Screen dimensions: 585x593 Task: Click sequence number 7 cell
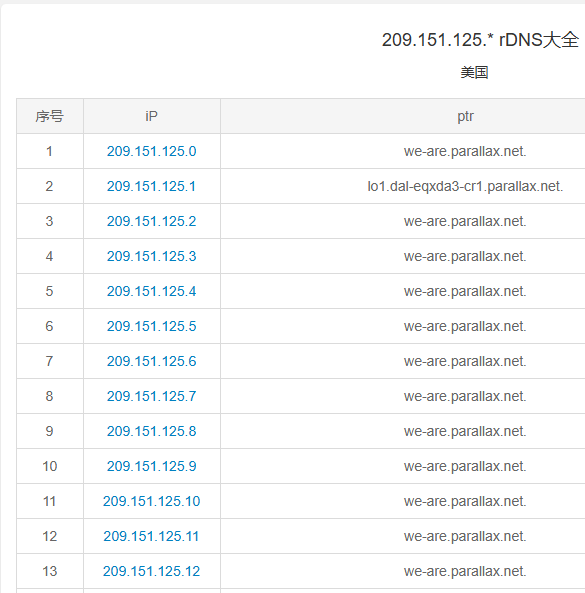click(50, 361)
